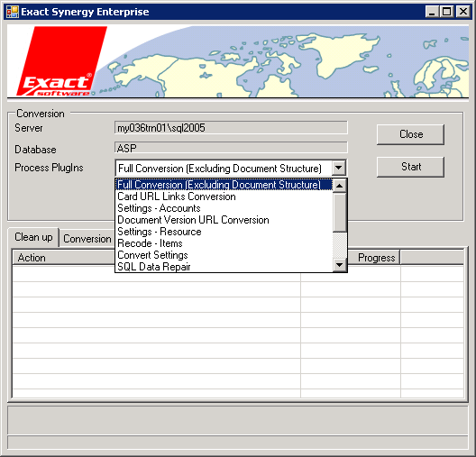Image resolution: width=476 pixels, height=457 pixels.
Task: Click the dropdown list scrollbar thumb
Action: pyautogui.click(x=340, y=212)
